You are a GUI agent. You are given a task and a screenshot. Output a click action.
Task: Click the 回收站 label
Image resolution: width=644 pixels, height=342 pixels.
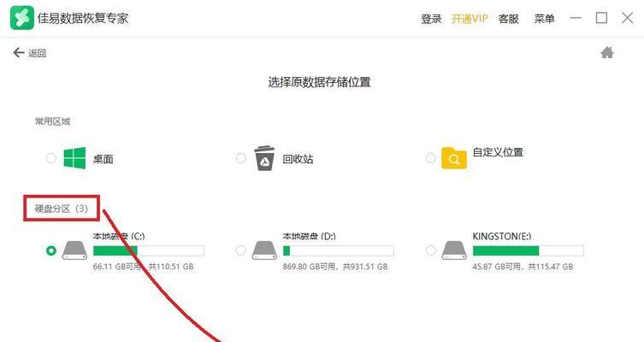(x=298, y=159)
